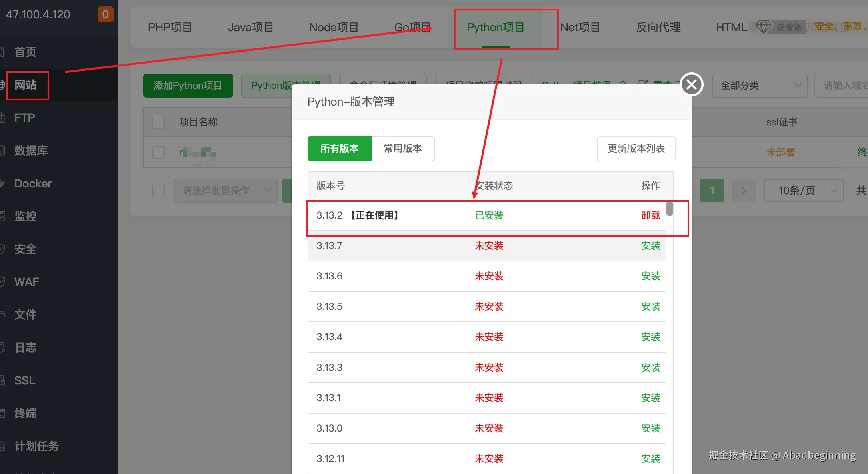
Task: Click the Docker sidebar icon
Action: [2, 183]
